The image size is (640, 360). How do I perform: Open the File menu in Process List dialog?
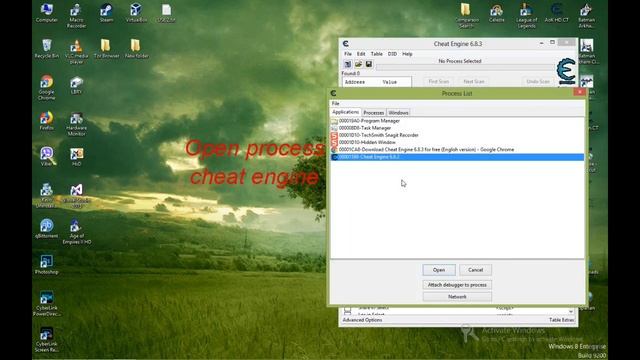(x=336, y=104)
